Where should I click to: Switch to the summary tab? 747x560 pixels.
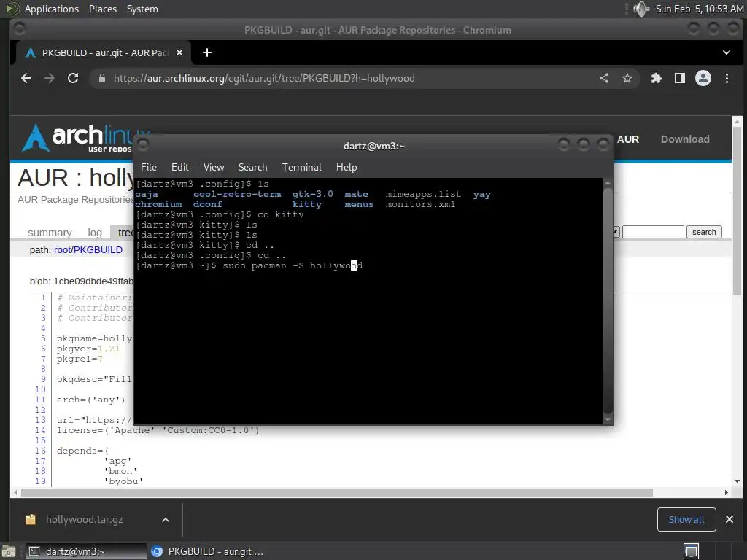point(50,233)
